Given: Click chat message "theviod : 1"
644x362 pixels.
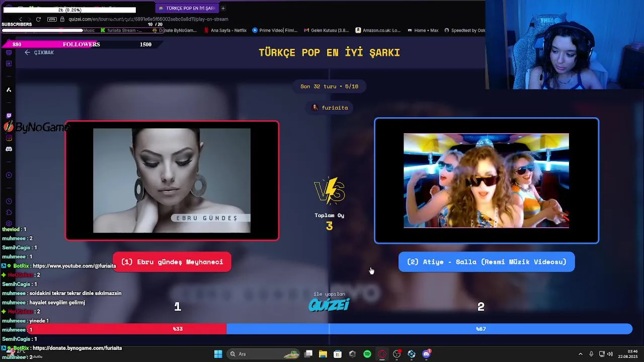Looking at the screenshot, I should [x=14, y=229].
